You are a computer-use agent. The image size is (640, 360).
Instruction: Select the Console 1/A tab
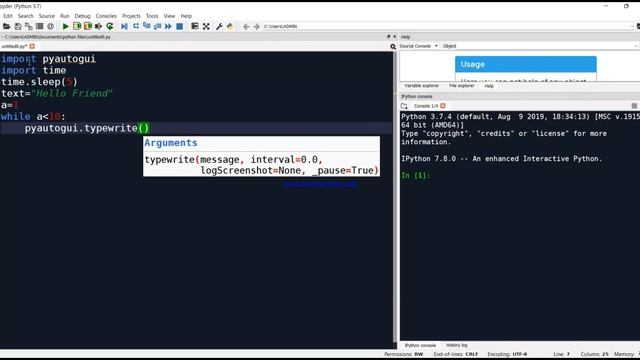tap(426, 106)
